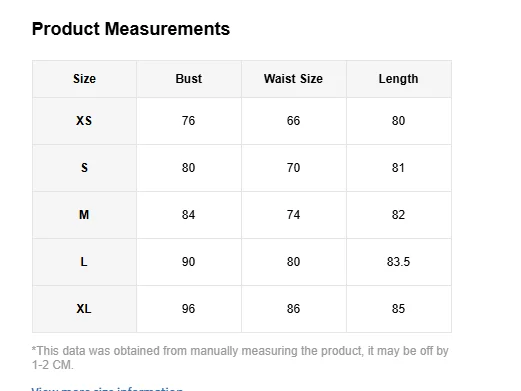521x391 pixels.
Task: Click the XS waist value 66
Action: [293, 121]
